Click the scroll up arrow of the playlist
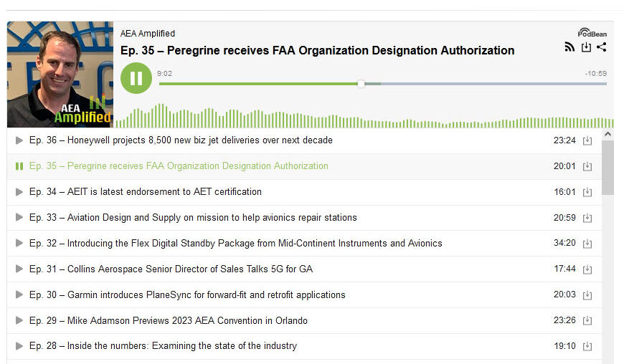Screen dimensions: 624x364 608,134
